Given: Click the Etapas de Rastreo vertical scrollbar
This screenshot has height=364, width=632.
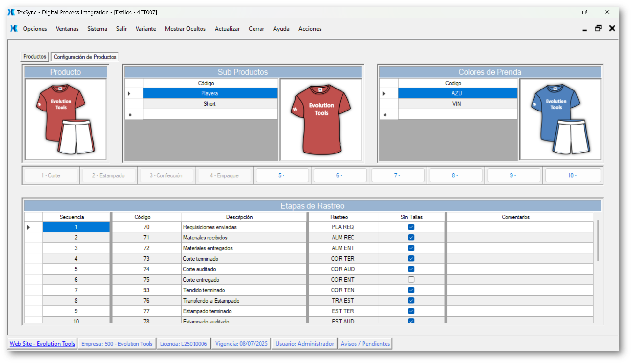Looking at the screenshot, I should [x=598, y=240].
